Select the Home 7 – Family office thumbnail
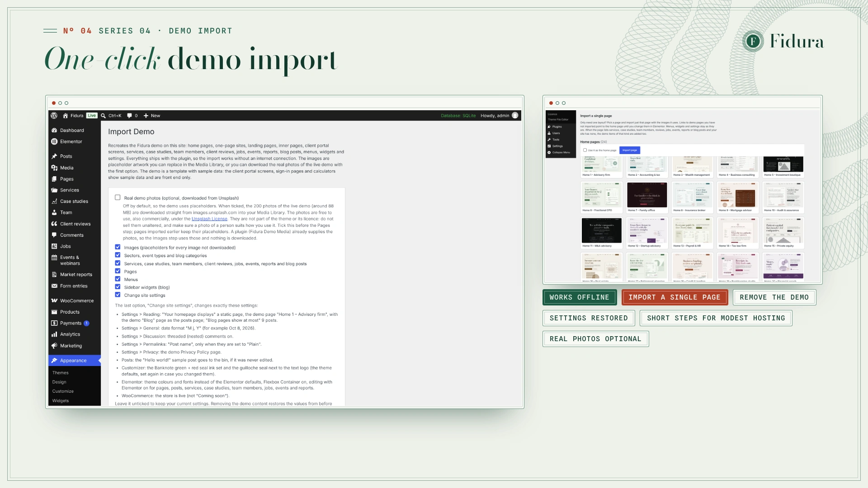Image resolution: width=868 pixels, height=488 pixels. [647, 197]
